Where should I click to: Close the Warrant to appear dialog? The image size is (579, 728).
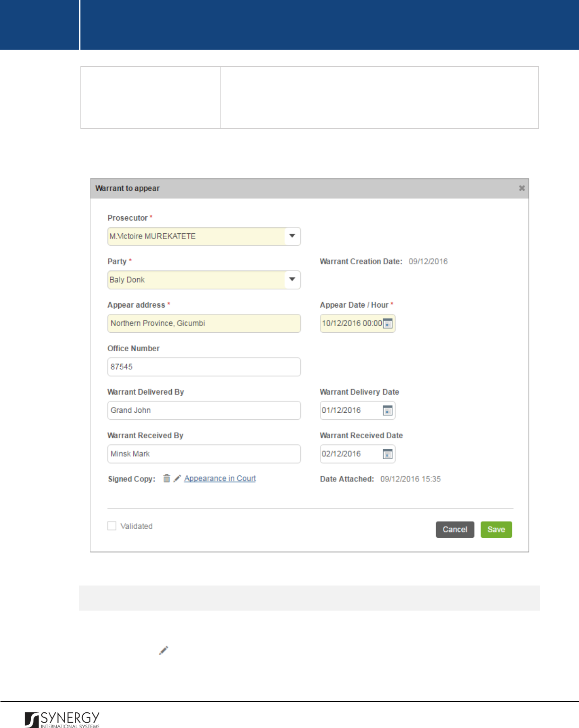coord(522,188)
